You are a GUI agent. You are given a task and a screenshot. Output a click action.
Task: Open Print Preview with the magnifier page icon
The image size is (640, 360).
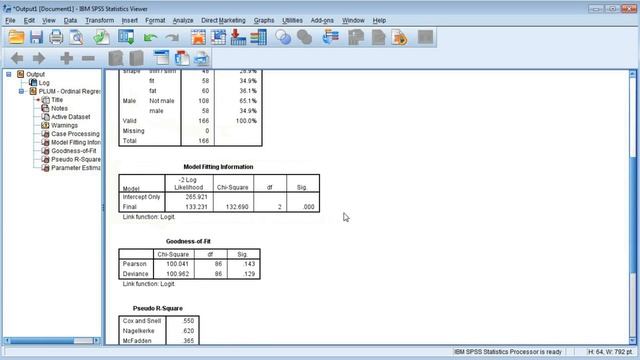point(76,37)
